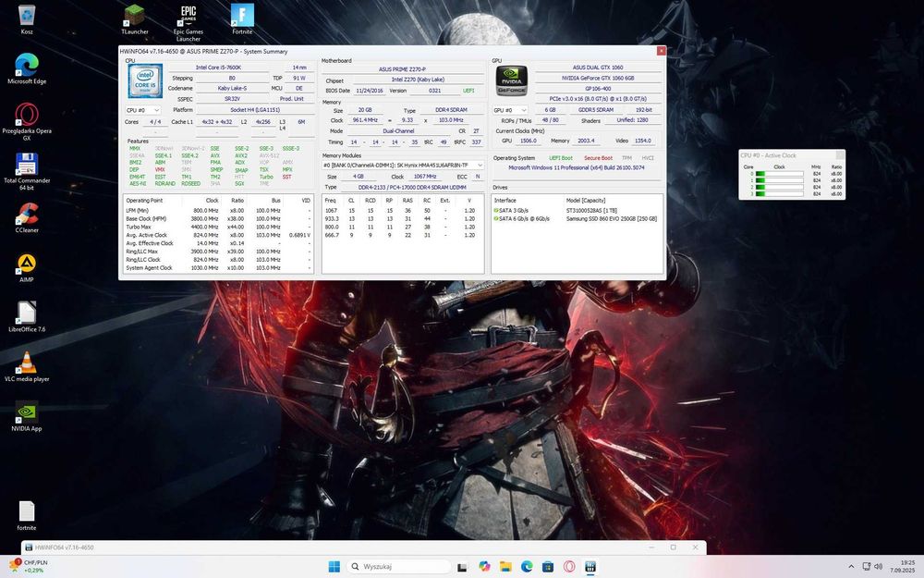The width and height of the screenshot is (924, 578).
Task: Click the Kaby Lake-S codename value
Action: [232, 89]
